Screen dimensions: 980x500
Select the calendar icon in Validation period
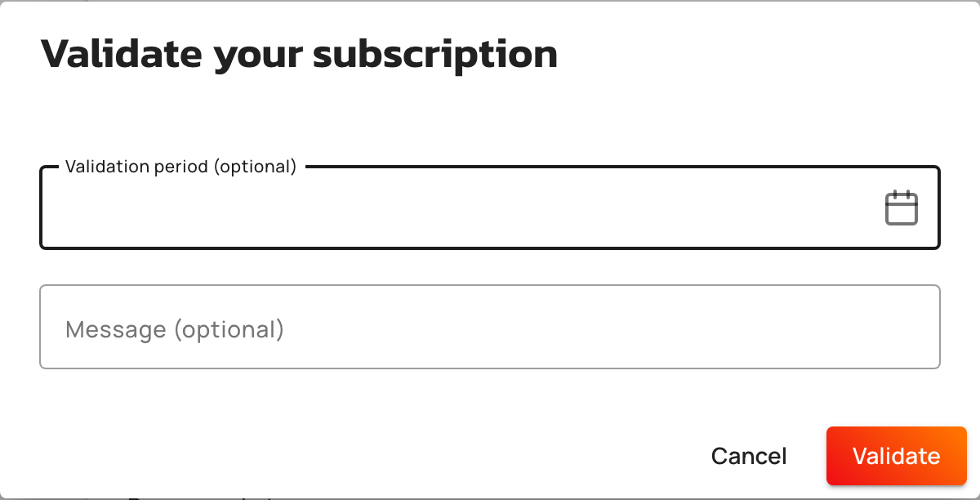click(902, 208)
